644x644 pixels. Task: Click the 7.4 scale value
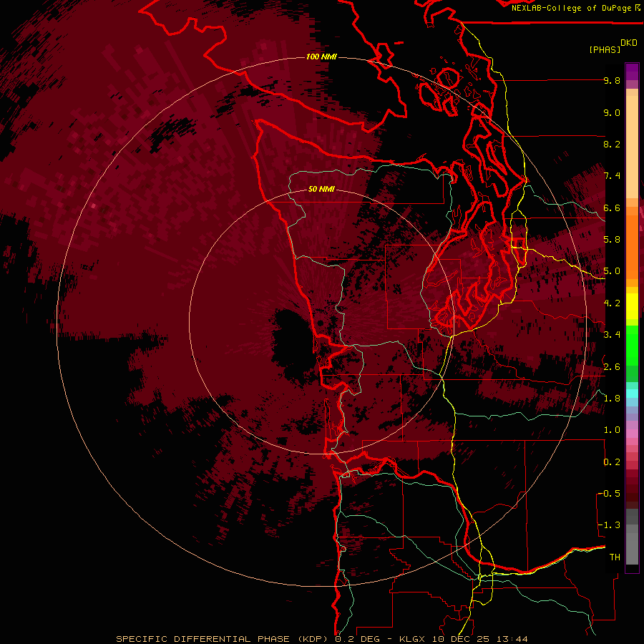tap(612, 176)
